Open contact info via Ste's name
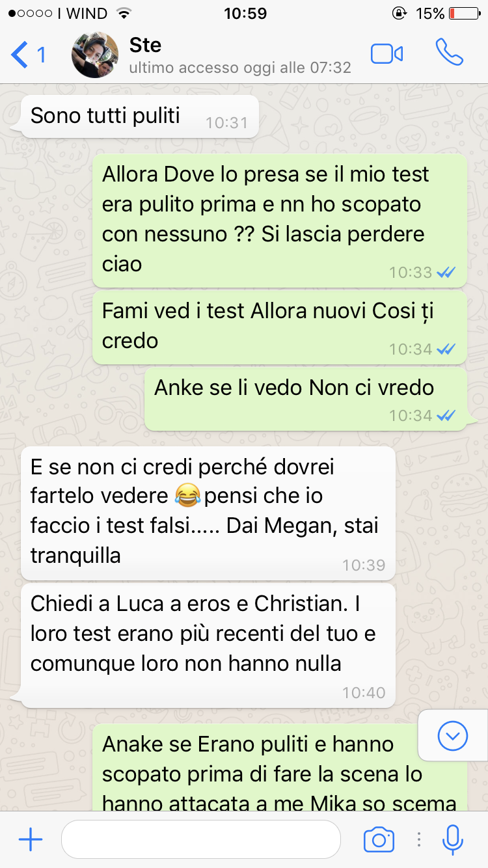This screenshot has height=868, width=488. click(145, 46)
